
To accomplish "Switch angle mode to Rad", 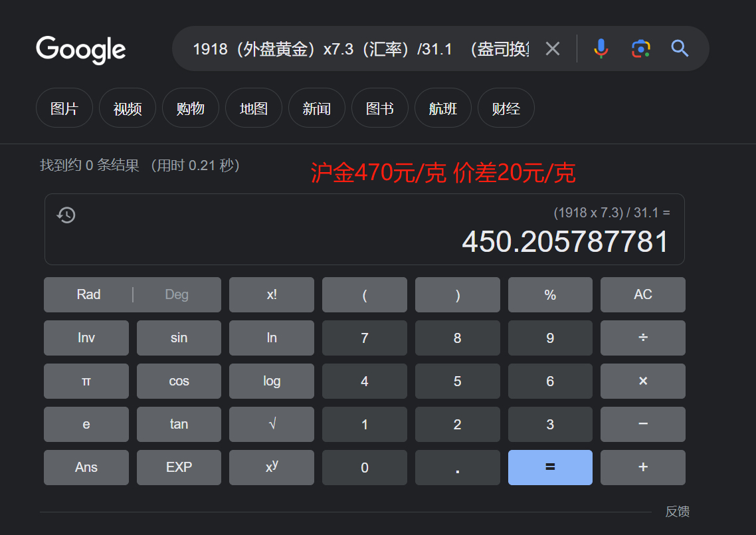I will (89, 294).
